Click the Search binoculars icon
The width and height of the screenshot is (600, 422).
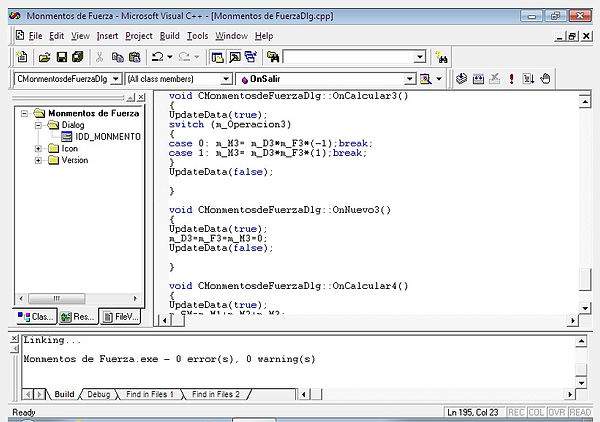coord(441,57)
